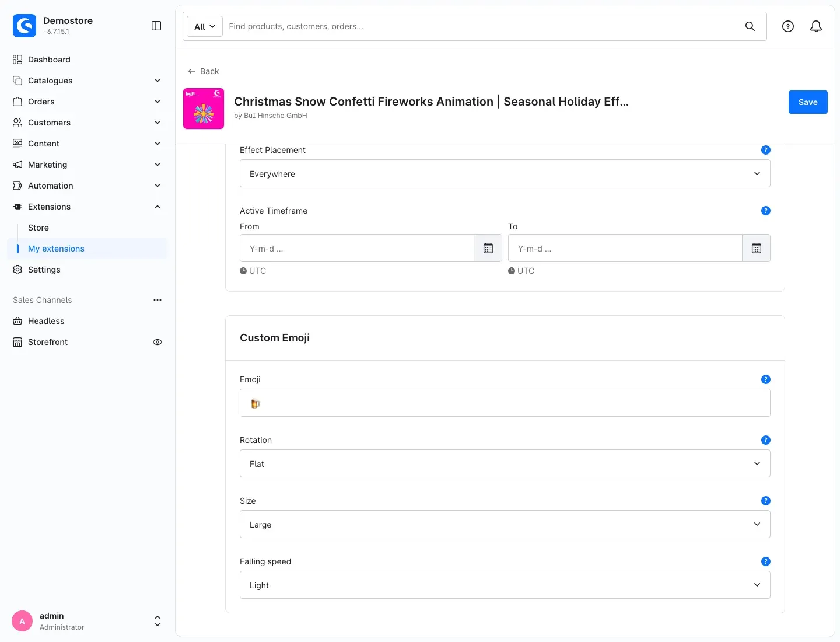Collapse the Extensions menu chevron

coord(157,207)
